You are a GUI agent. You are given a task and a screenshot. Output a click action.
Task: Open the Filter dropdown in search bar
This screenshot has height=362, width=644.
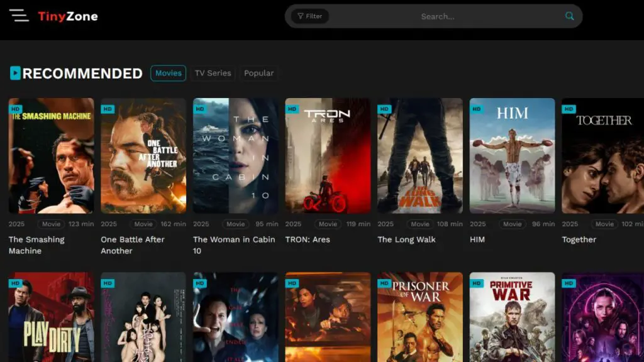(310, 16)
